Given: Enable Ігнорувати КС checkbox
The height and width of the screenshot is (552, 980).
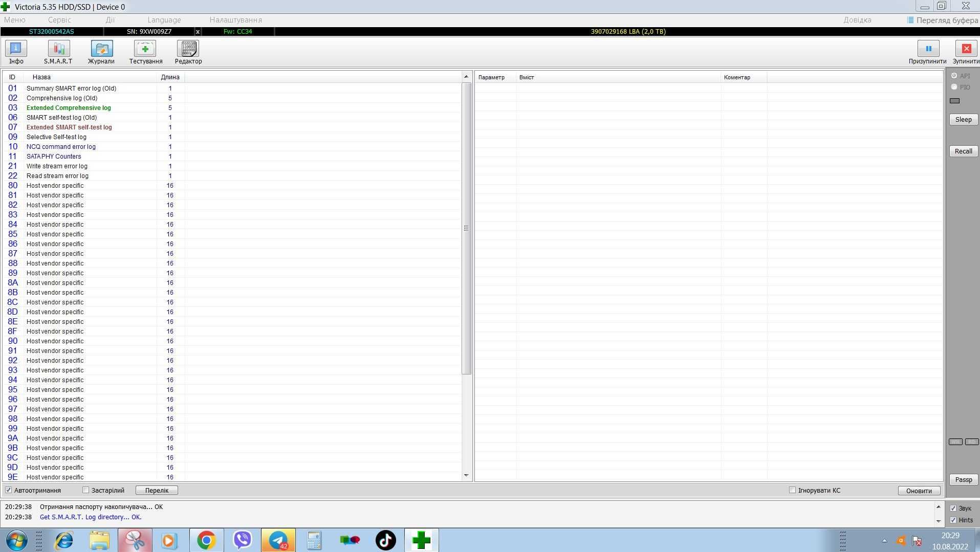Looking at the screenshot, I should (793, 490).
